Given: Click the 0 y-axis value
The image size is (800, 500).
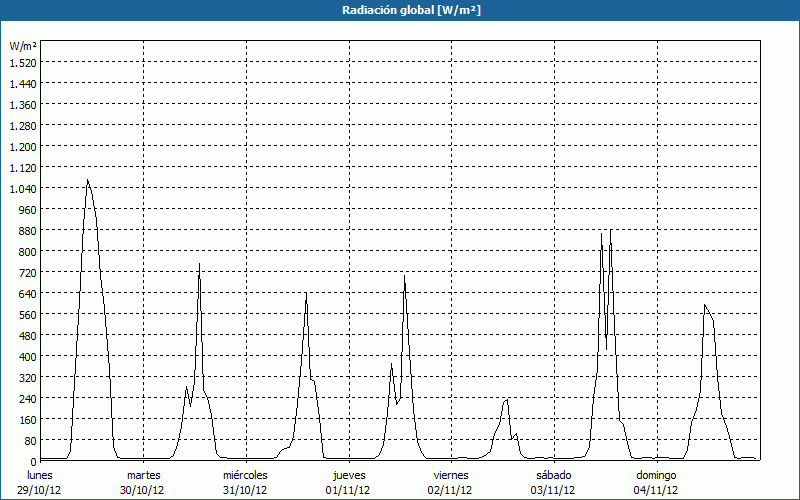Looking at the screenshot, I should tap(33, 462).
